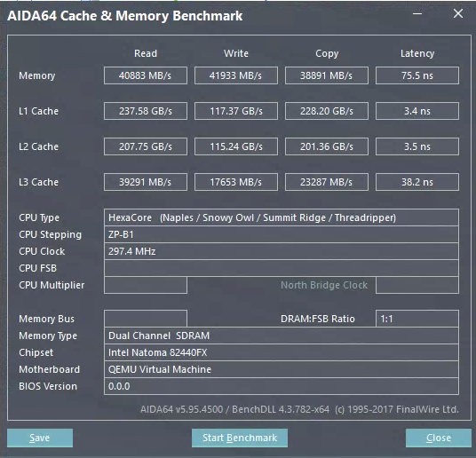Click the CPU Type HexaCore field

click(x=282, y=217)
